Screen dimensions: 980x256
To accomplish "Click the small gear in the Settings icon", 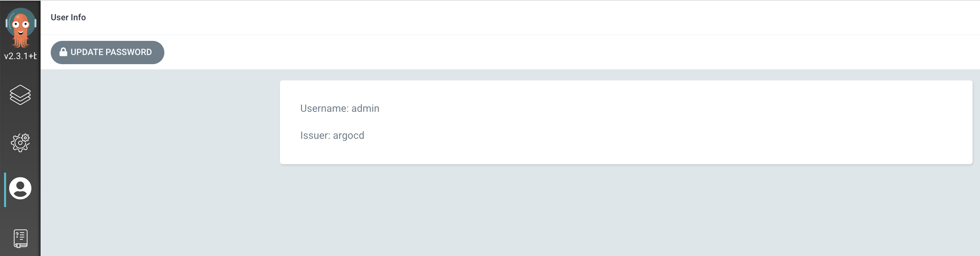I will (25, 137).
